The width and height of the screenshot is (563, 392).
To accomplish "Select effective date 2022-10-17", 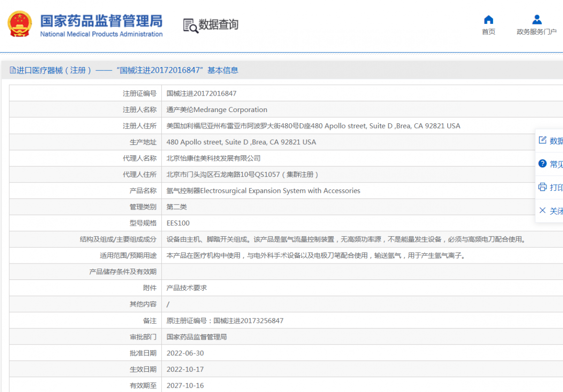I will (x=185, y=369).
